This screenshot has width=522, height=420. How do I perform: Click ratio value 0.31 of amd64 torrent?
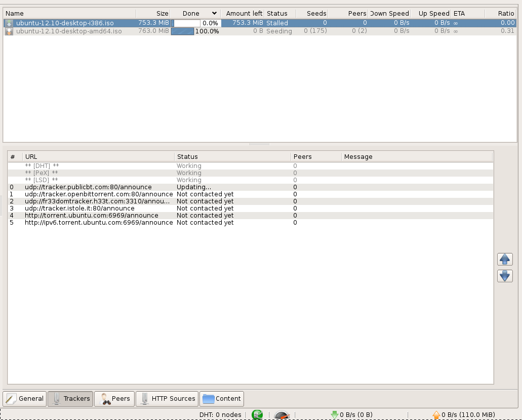tap(507, 31)
